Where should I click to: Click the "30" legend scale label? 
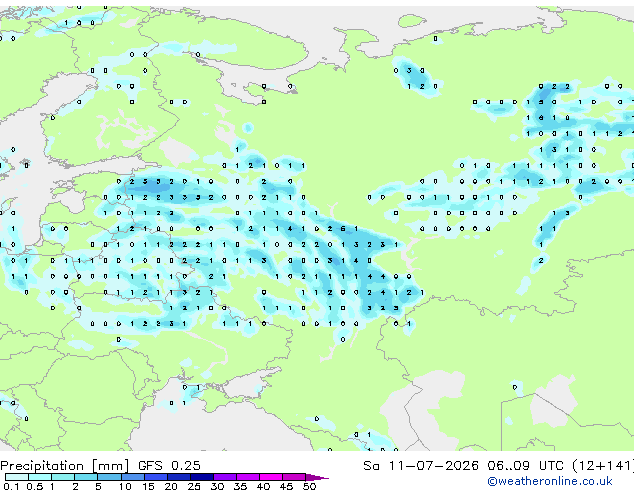pos(217,486)
